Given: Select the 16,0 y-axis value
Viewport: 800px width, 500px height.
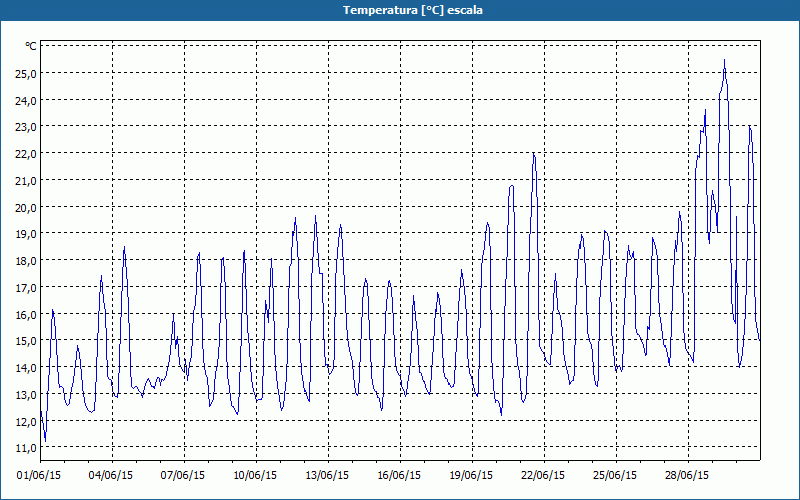Looking at the screenshot, I should (26, 314).
